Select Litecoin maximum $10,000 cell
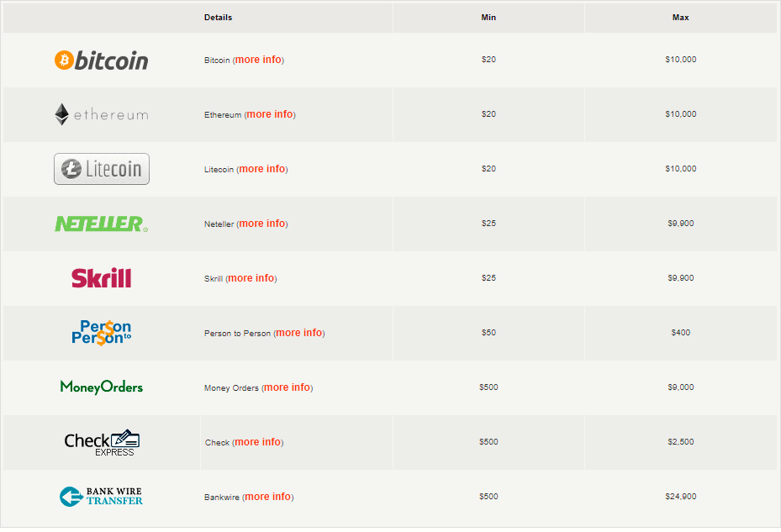Screen dimensions: 781x532 click(680, 169)
